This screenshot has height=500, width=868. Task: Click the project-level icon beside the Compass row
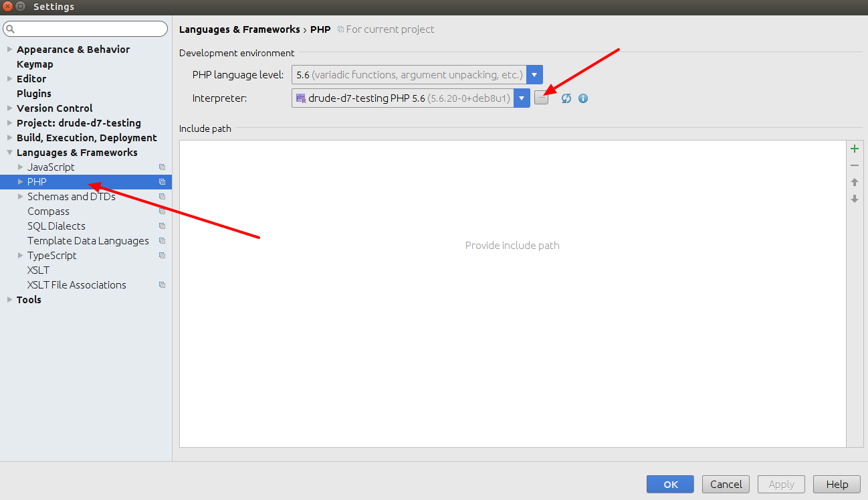[x=162, y=212]
